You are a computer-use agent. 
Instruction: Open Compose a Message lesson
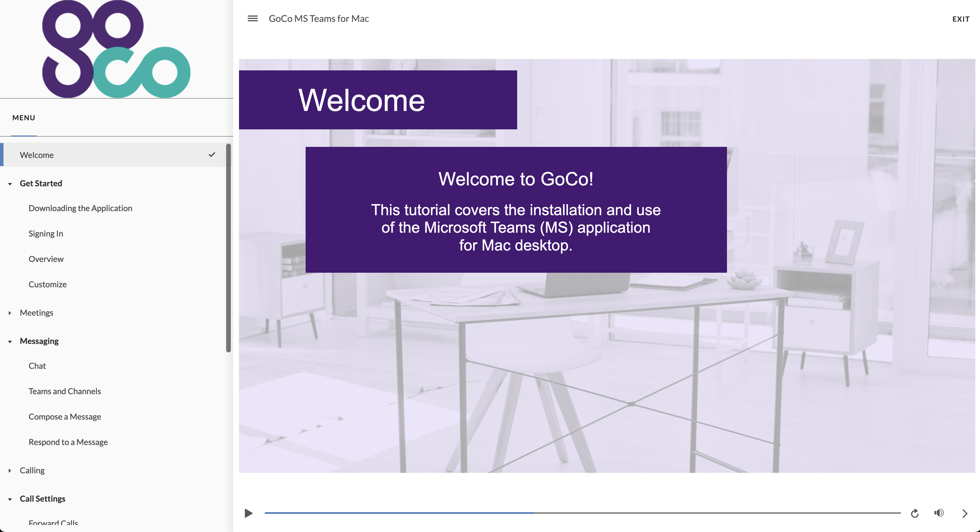click(65, 417)
